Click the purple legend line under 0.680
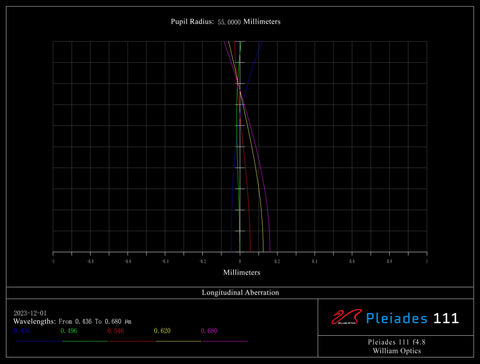Viewport: 480px width, 364px height. (x=225, y=341)
